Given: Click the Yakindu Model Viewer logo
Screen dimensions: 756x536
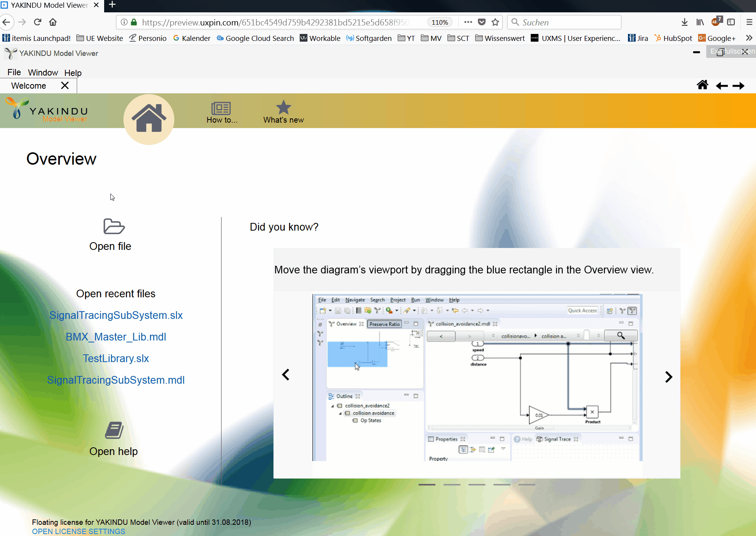Looking at the screenshot, I should 46,110.
